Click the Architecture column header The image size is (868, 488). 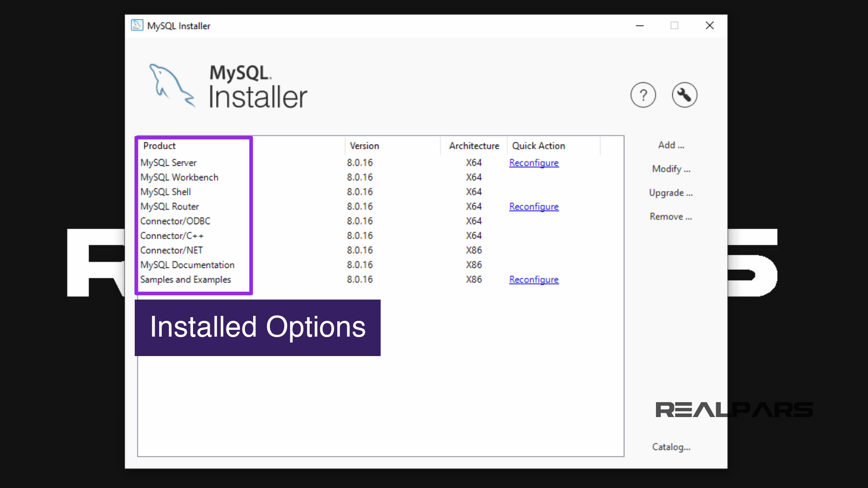point(474,146)
